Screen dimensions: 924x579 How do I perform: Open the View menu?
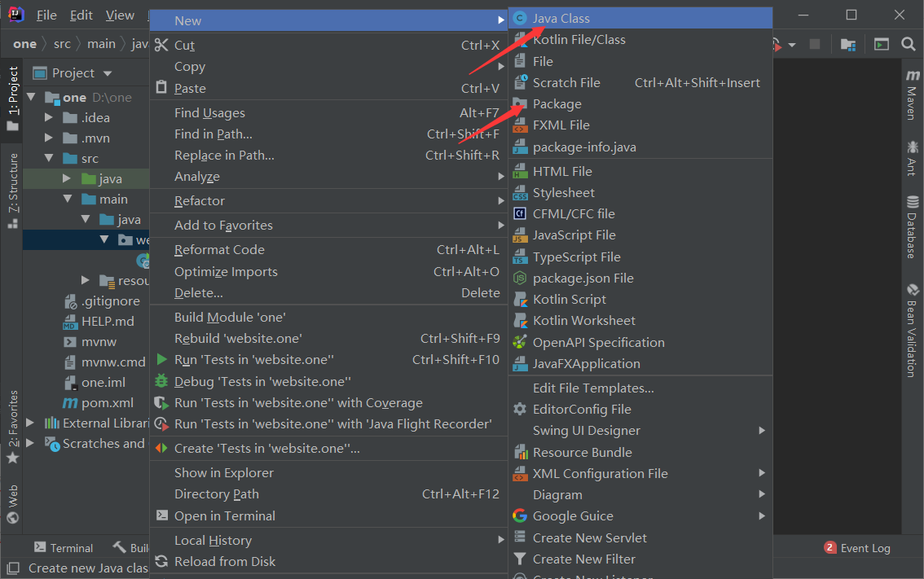[121, 15]
